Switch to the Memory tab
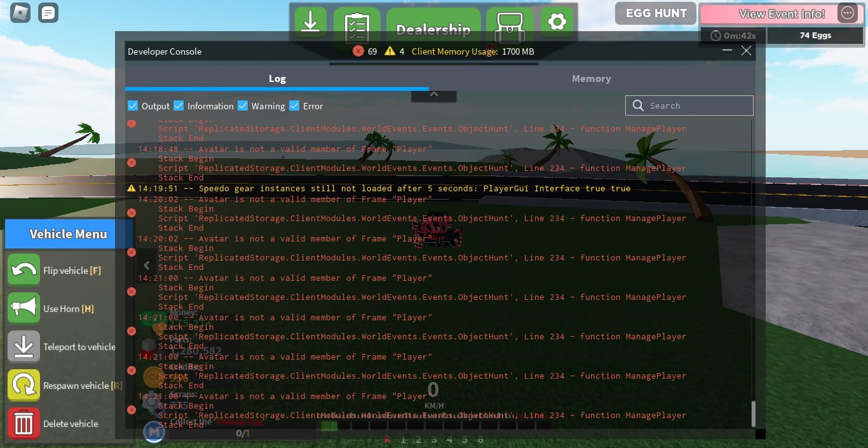 pyautogui.click(x=591, y=79)
